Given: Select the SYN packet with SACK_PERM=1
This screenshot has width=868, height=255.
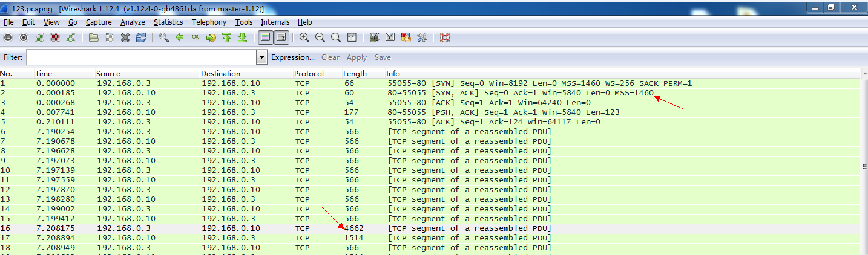Looking at the screenshot, I should click(x=430, y=83).
